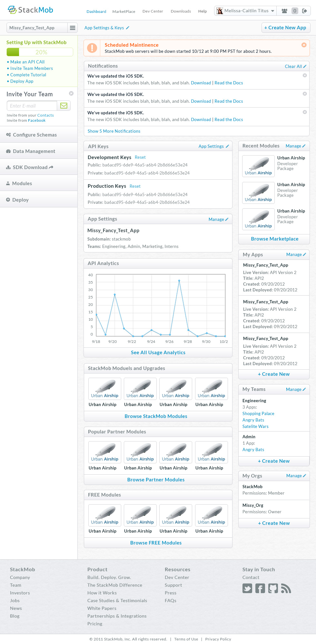The height and width of the screenshot is (644, 316).
Task: Click Browse FREE Modules
Action: tap(156, 543)
